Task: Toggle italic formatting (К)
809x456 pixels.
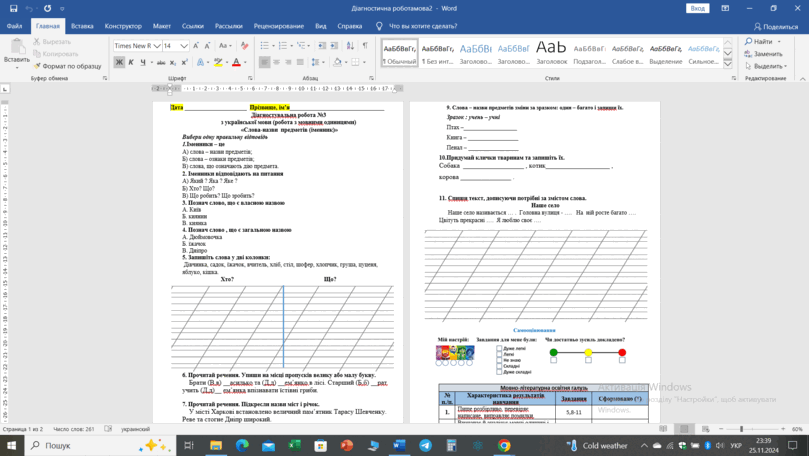Action: click(131, 62)
